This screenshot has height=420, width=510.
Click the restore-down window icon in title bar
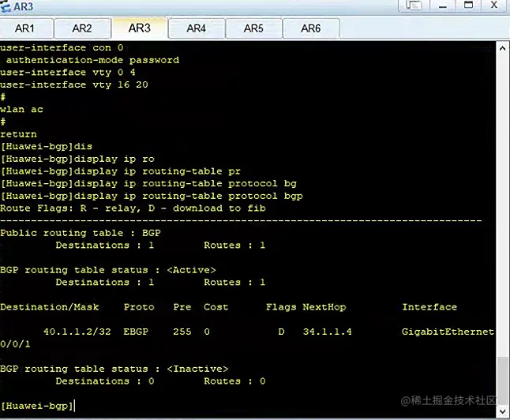(x=414, y=6)
